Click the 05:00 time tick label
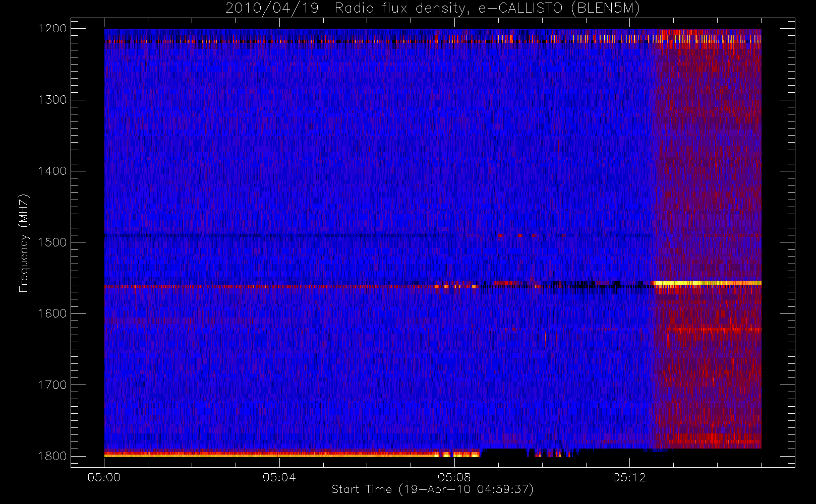The width and height of the screenshot is (816, 504). 104,477
